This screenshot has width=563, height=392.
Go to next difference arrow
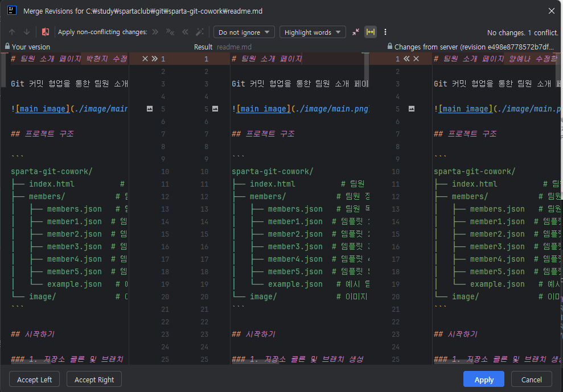(27, 32)
